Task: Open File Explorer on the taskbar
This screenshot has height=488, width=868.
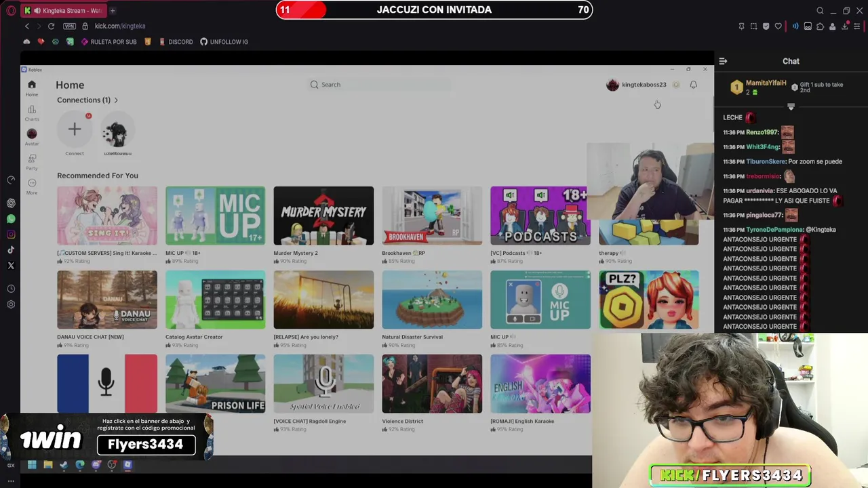Action: tap(48, 465)
